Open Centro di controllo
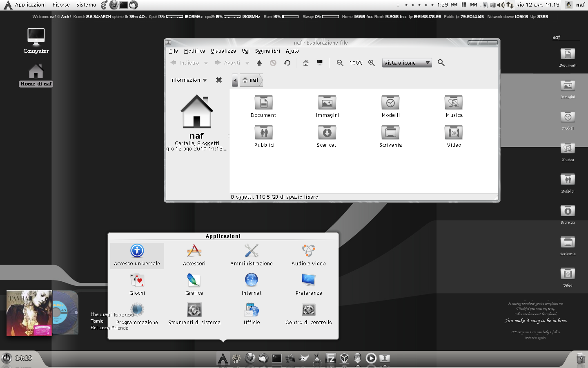Image resolution: width=588 pixels, height=368 pixels. click(x=309, y=314)
